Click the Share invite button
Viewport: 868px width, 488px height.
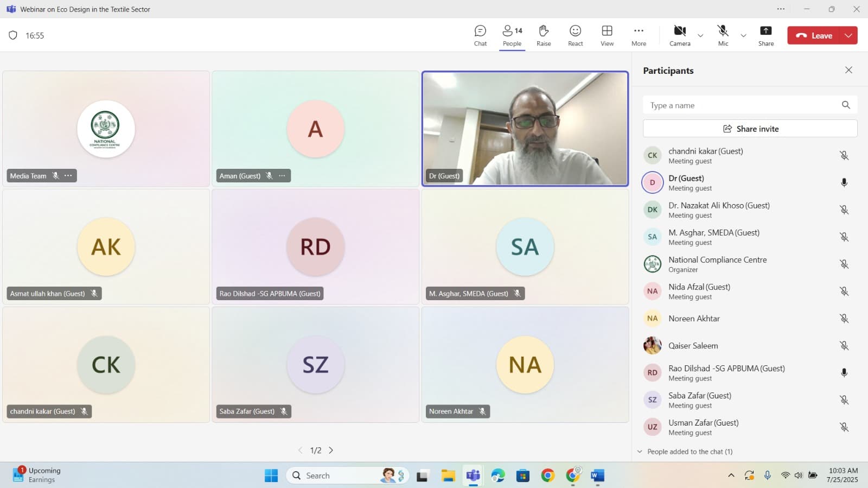(750, 129)
